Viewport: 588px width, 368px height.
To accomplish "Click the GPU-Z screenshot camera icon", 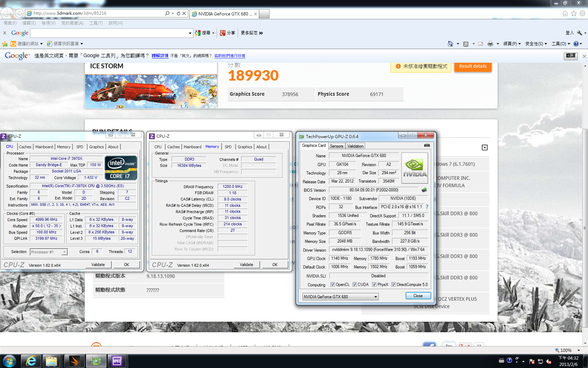I will tap(427, 145).
